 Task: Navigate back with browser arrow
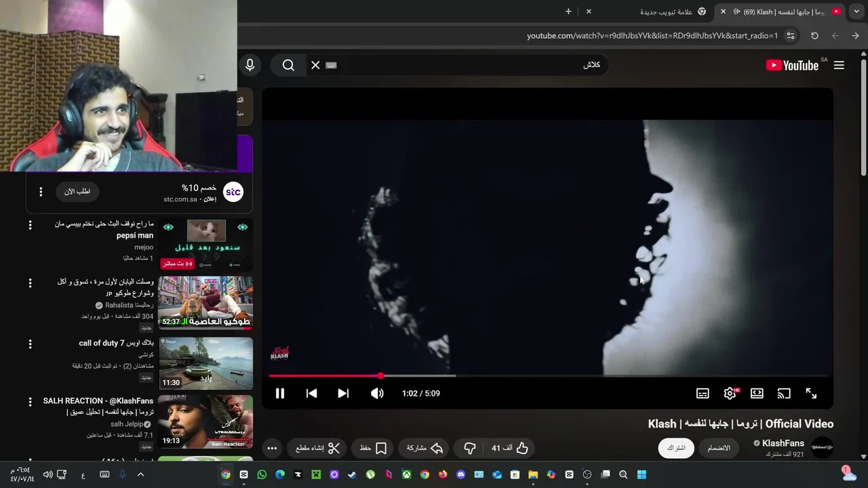coord(855,35)
